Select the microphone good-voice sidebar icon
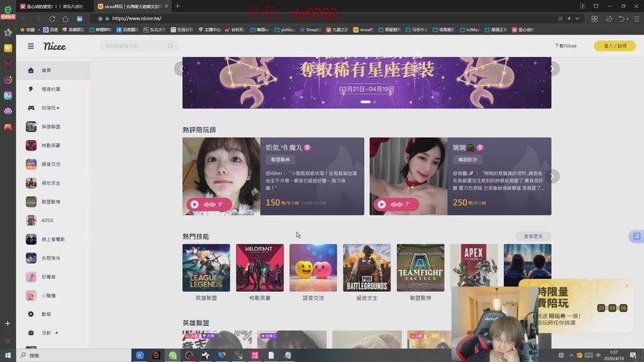Screen dimensions: 644x362 (31, 277)
